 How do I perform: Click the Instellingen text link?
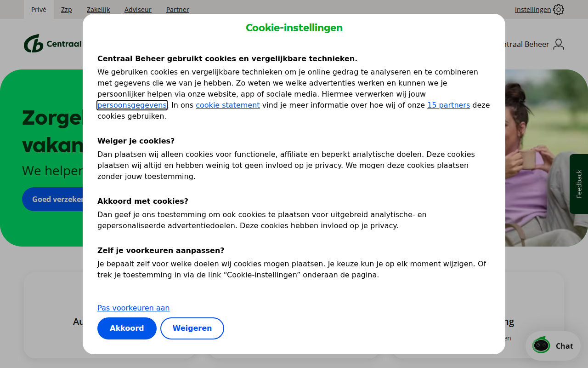point(533,10)
